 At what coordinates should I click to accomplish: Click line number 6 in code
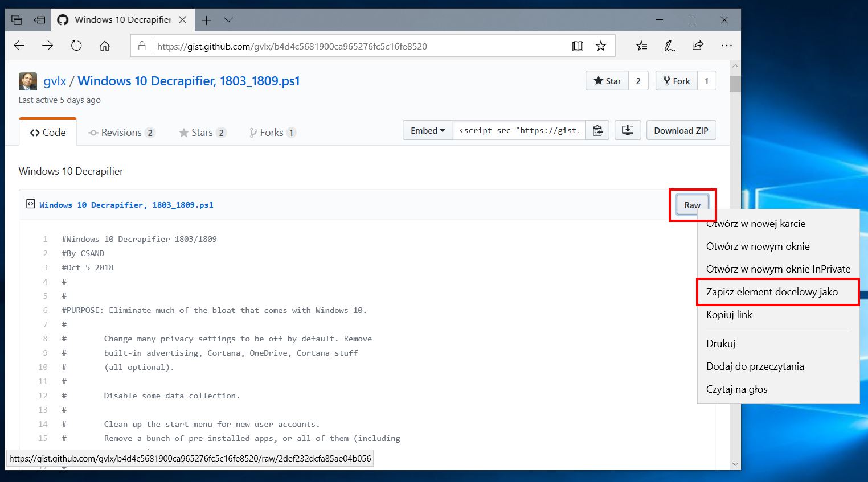click(46, 310)
